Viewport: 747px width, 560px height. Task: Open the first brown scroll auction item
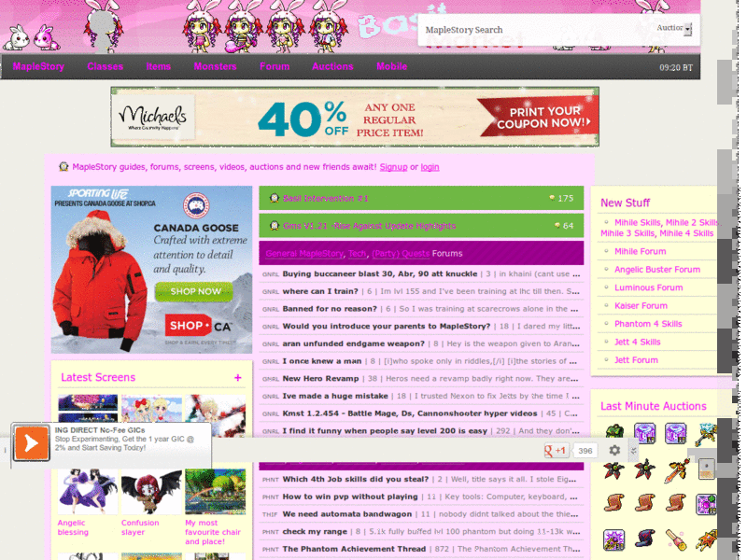pyautogui.click(x=613, y=503)
